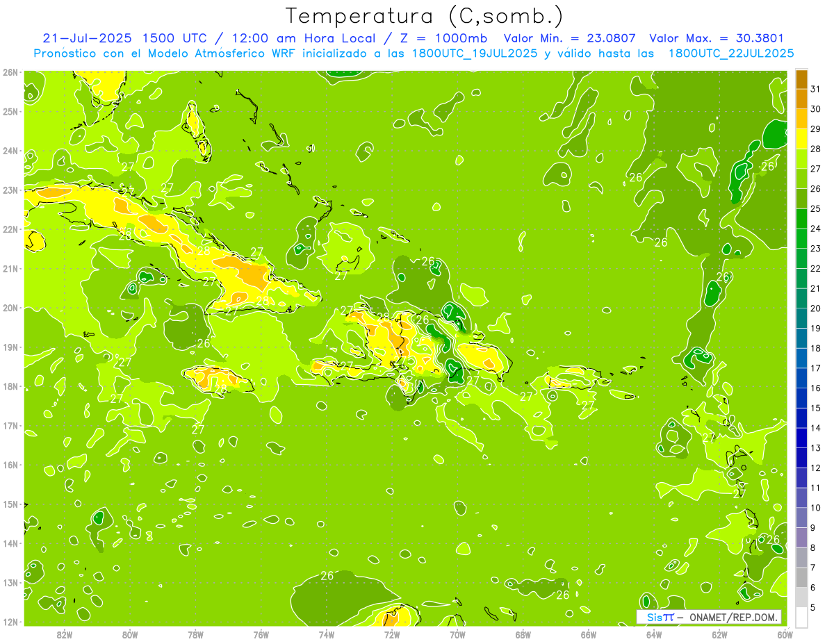The height and width of the screenshot is (644, 834).
Task: Click the 24N latitude axis label
Action: pyautogui.click(x=10, y=150)
